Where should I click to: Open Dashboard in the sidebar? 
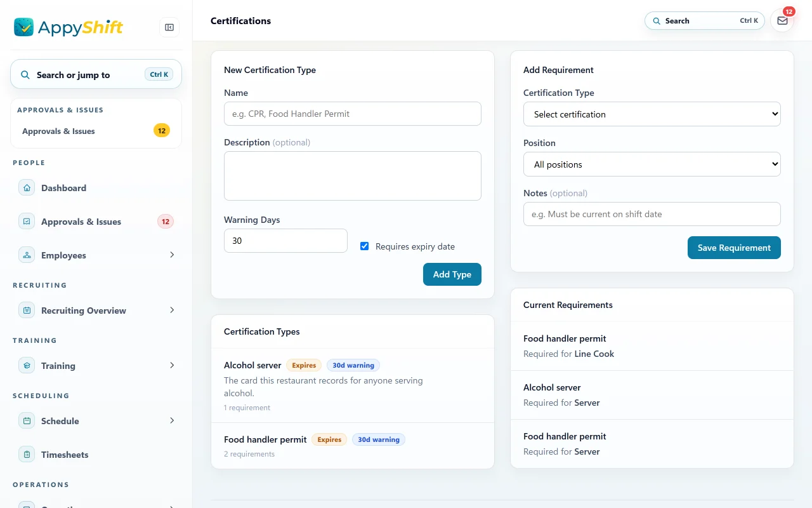(x=96, y=188)
